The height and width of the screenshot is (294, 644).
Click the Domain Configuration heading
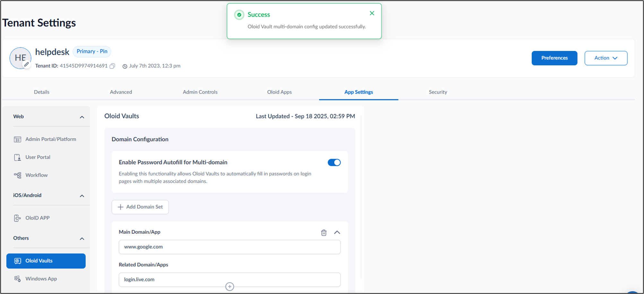140,139
